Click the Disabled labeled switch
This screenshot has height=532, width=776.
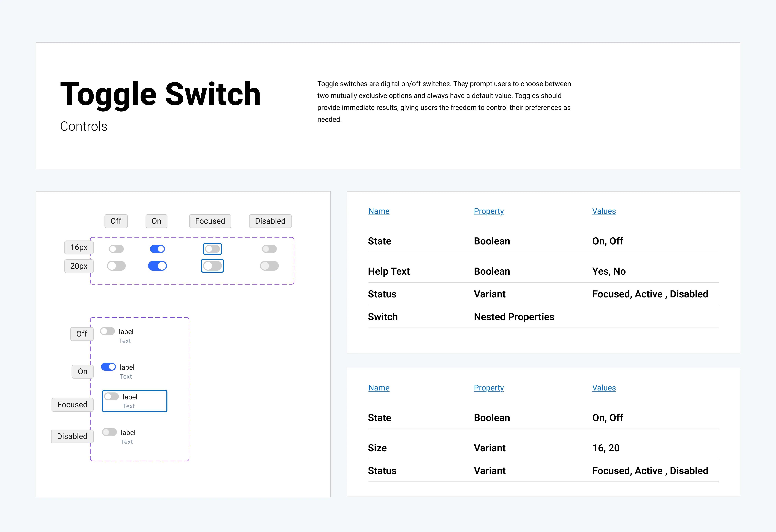pyautogui.click(x=110, y=432)
